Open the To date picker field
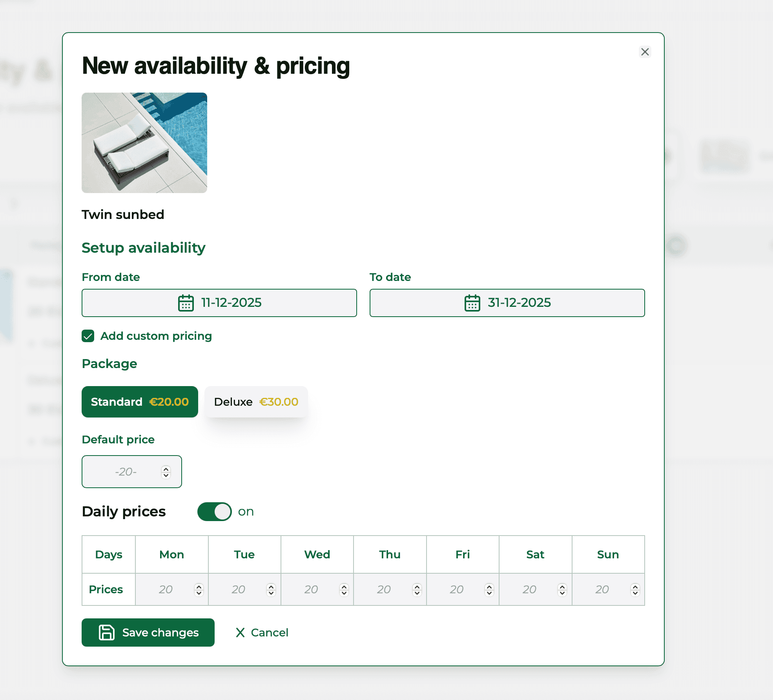773x700 pixels. pyautogui.click(x=507, y=303)
